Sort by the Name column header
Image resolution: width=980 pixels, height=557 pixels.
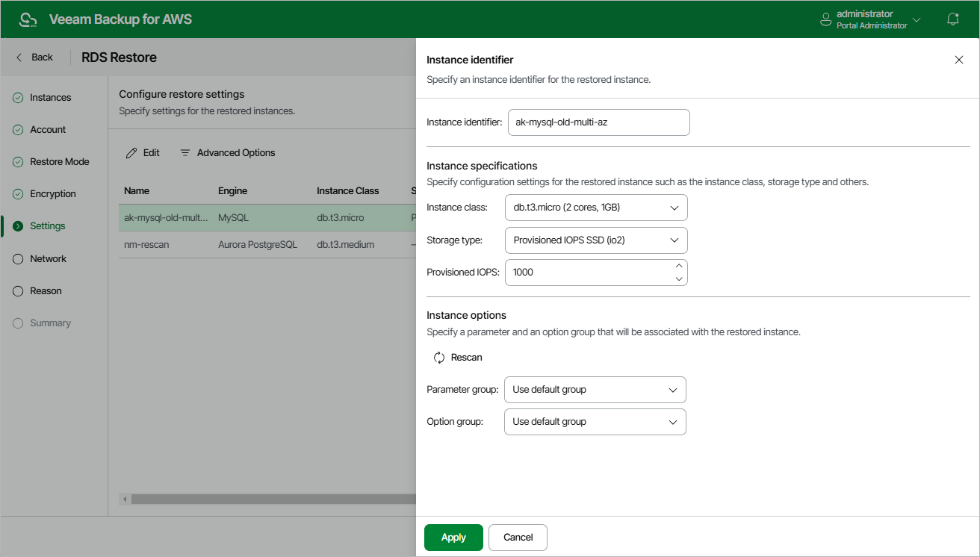pos(137,191)
